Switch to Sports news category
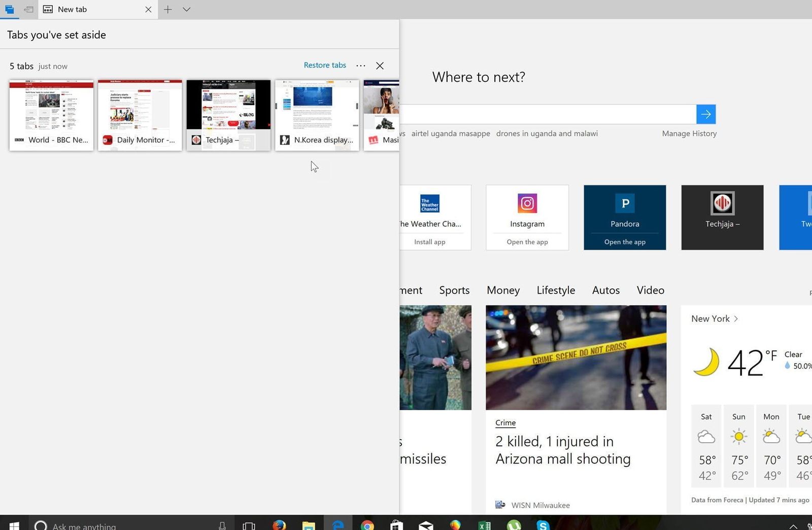812x530 pixels. click(454, 290)
